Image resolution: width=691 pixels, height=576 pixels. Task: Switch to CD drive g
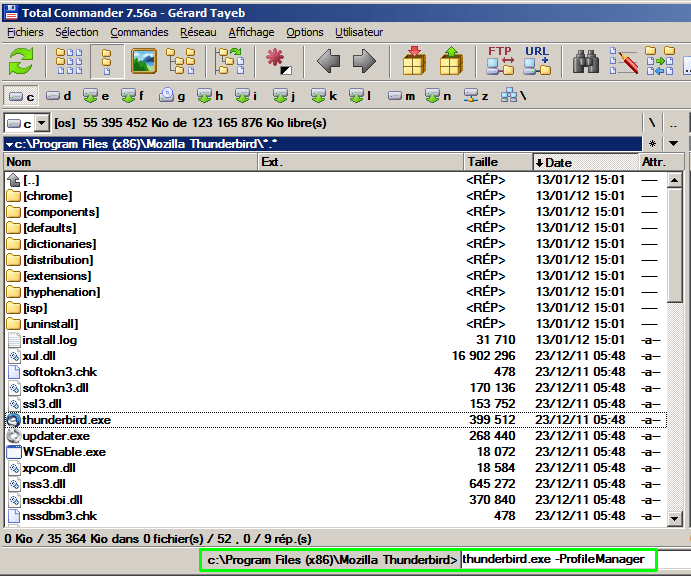pyautogui.click(x=172, y=96)
